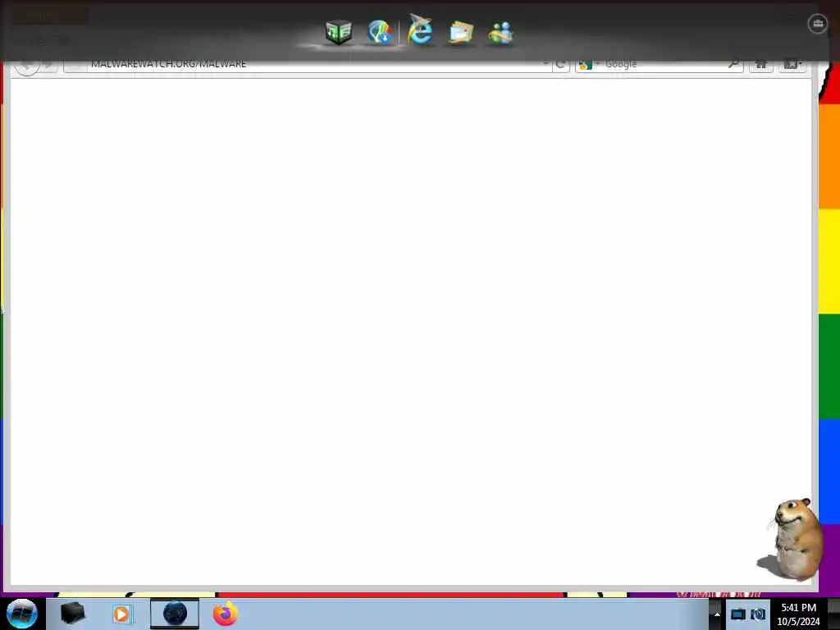This screenshot has height=630, width=840.
Task: Open the black box taskbar icon
Action: pyautogui.click(x=73, y=614)
